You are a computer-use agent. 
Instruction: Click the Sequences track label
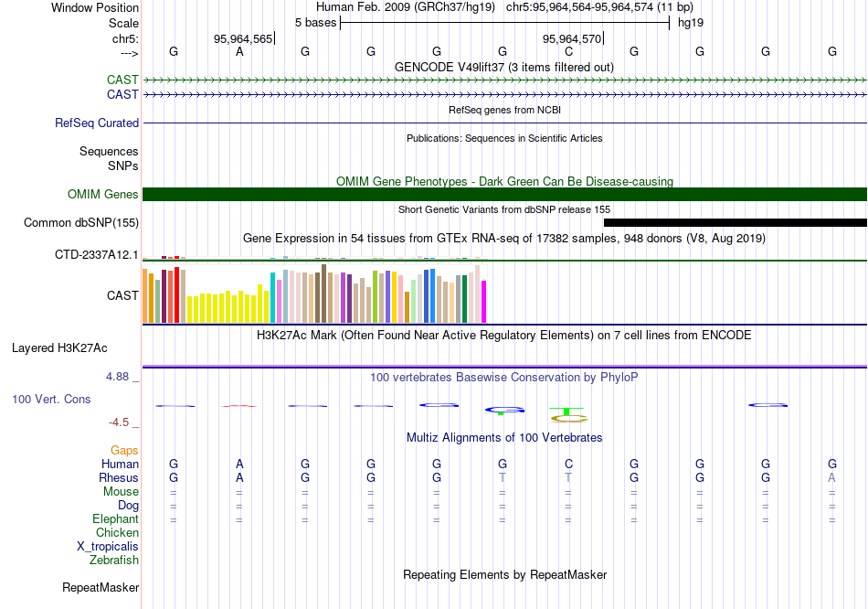[109, 151]
